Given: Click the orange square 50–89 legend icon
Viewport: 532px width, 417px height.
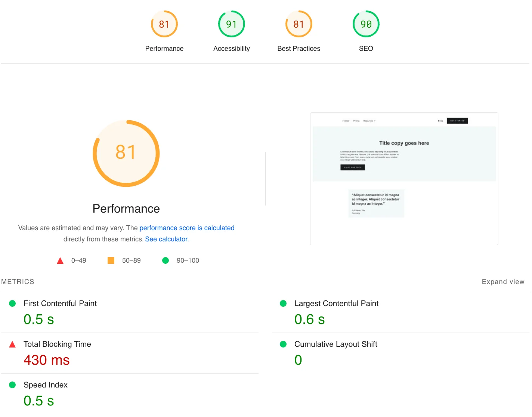Looking at the screenshot, I should click(111, 260).
